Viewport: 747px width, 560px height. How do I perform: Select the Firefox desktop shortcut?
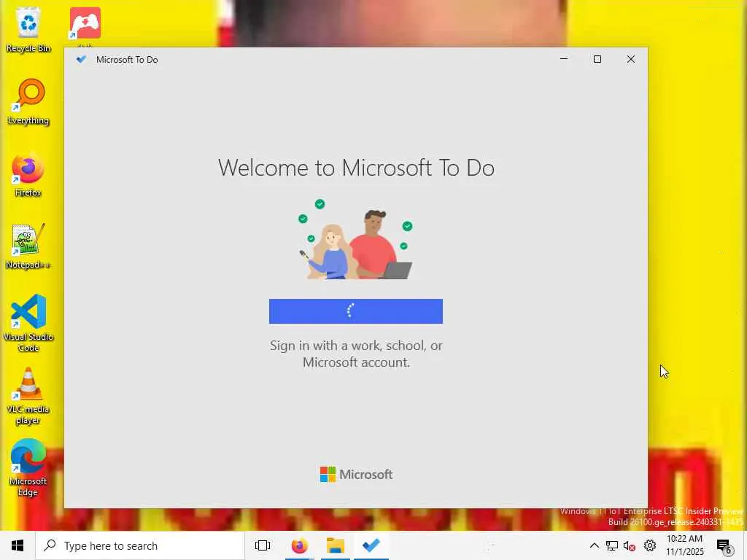click(28, 174)
